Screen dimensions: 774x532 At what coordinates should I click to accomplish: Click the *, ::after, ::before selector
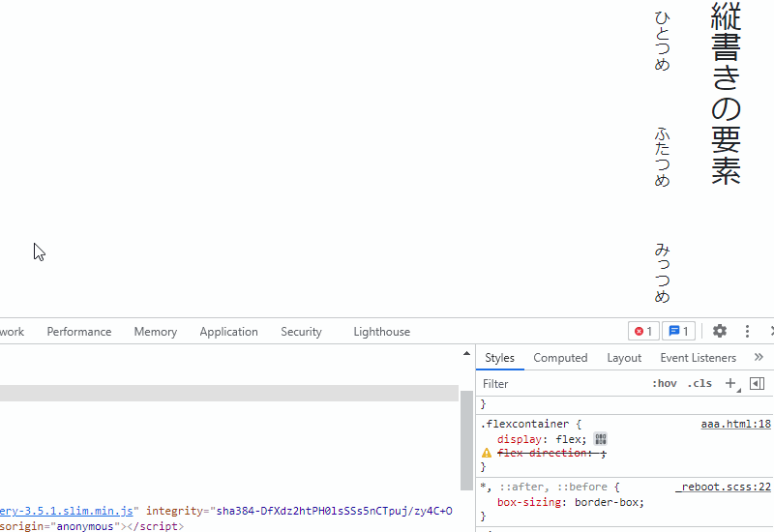point(545,488)
